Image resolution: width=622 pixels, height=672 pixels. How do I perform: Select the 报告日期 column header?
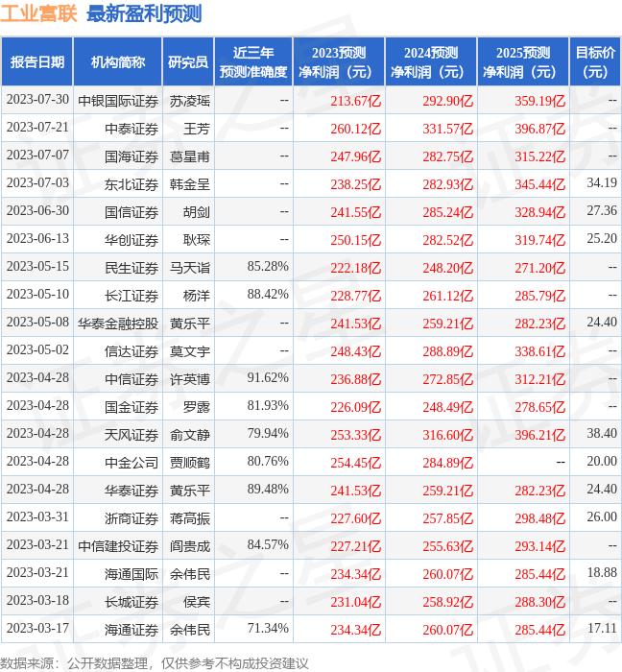[37, 62]
